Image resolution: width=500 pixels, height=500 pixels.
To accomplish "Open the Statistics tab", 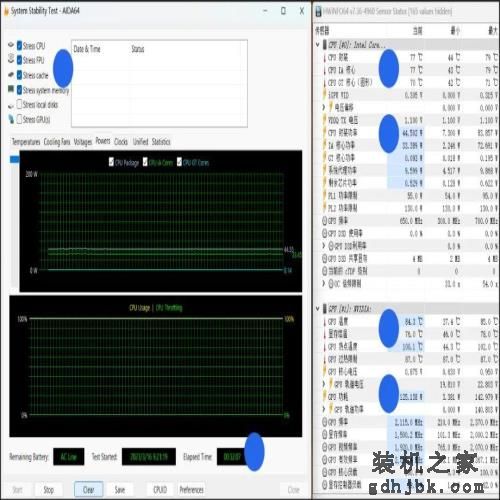I will coord(161,142).
